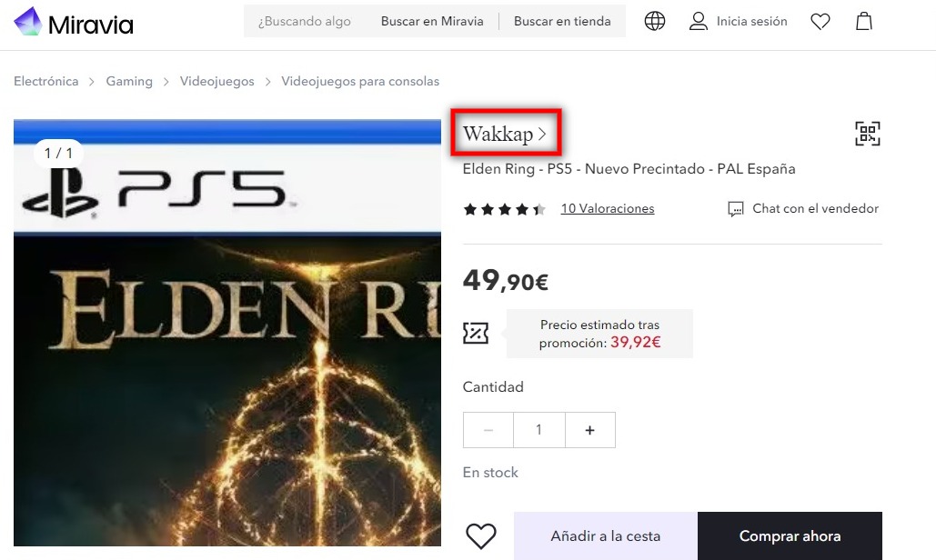Screen dimensions: 936x560
Task: Increase quantity with plus button
Action: [x=589, y=430]
